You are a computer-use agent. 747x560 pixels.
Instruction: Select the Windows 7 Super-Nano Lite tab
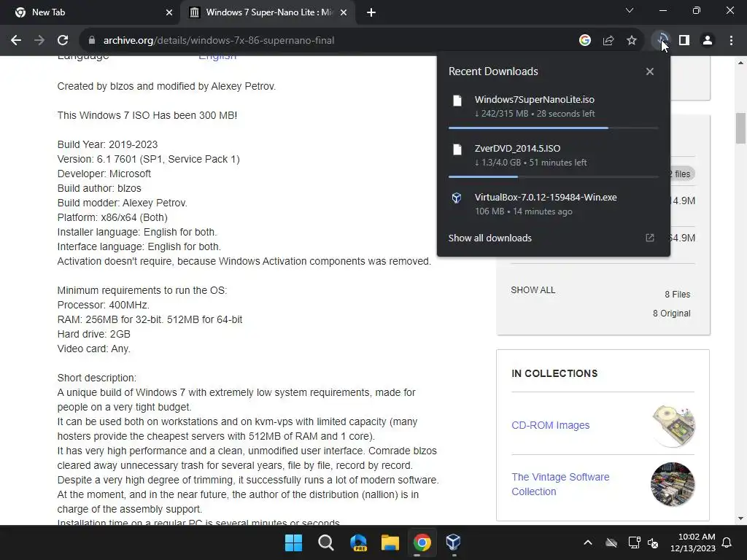coord(268,12)
